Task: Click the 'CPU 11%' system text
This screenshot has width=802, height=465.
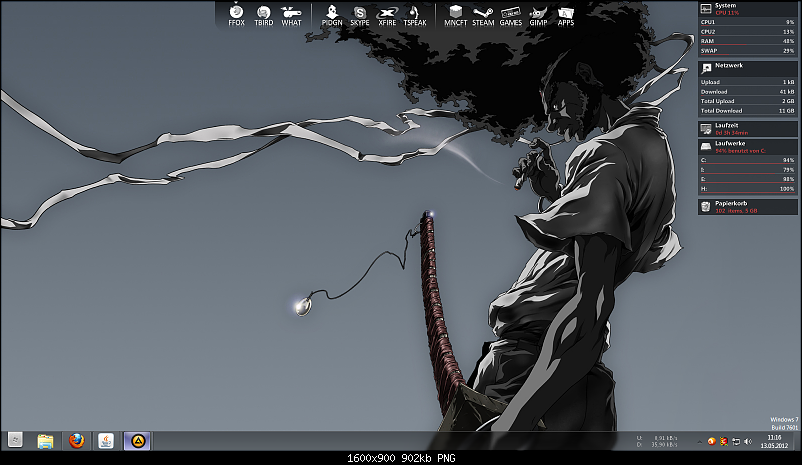Action: tap(727, 13)
